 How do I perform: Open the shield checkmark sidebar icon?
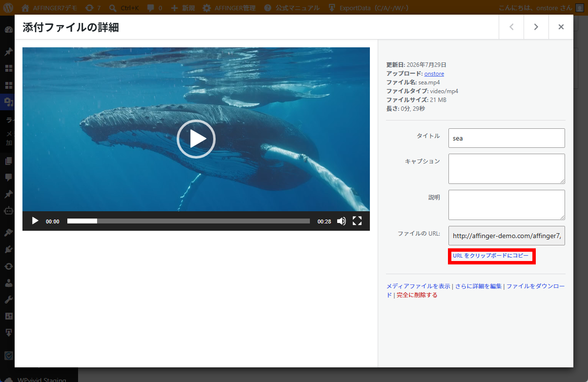(8, 355)
